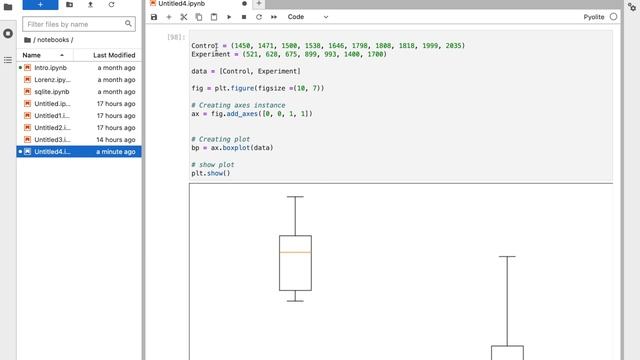The image size is (640, 360).
Task: Interrupt the kernel with the stop button
Action: pyautogui.click(x=244, y=17)
